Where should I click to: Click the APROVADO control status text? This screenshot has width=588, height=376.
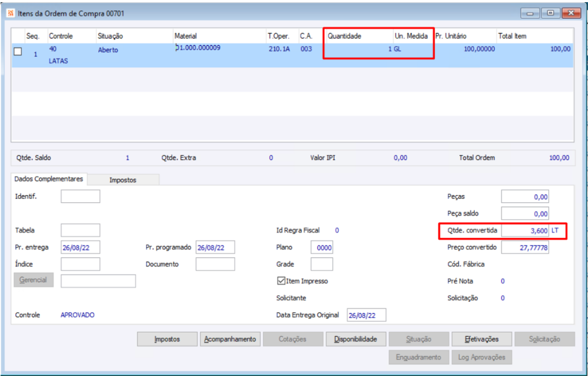[78, 315]
